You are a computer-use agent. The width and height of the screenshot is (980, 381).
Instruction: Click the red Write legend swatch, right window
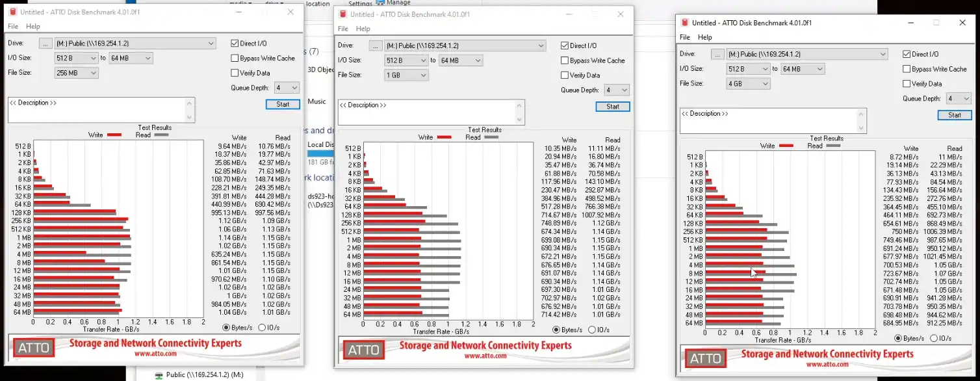coord(786,146)
